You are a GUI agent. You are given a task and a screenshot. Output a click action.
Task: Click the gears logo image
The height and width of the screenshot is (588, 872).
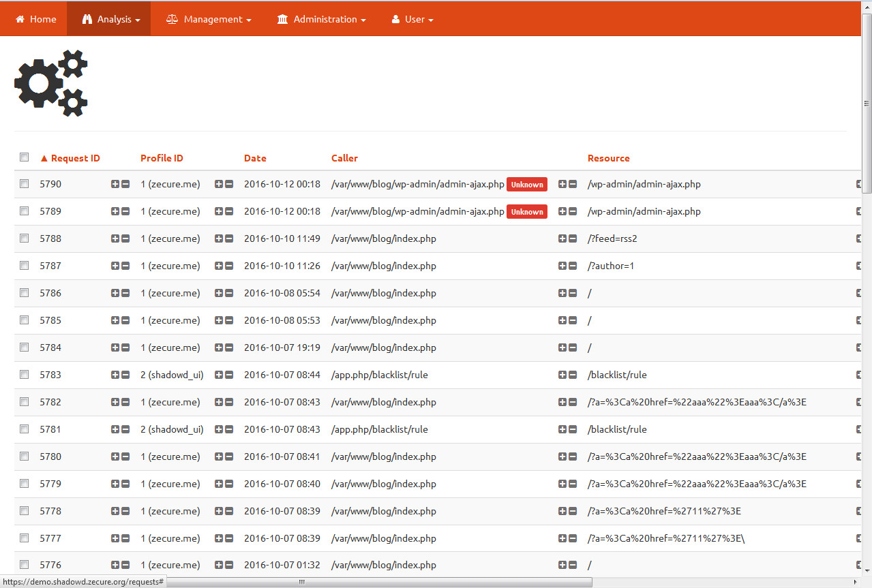(51, 82)
